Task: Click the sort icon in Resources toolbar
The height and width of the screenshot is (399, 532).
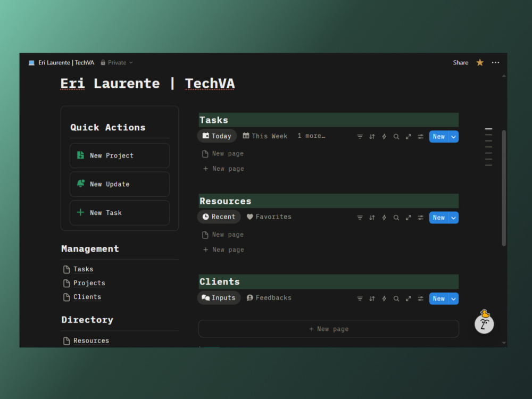Action: tap(372, 218)
